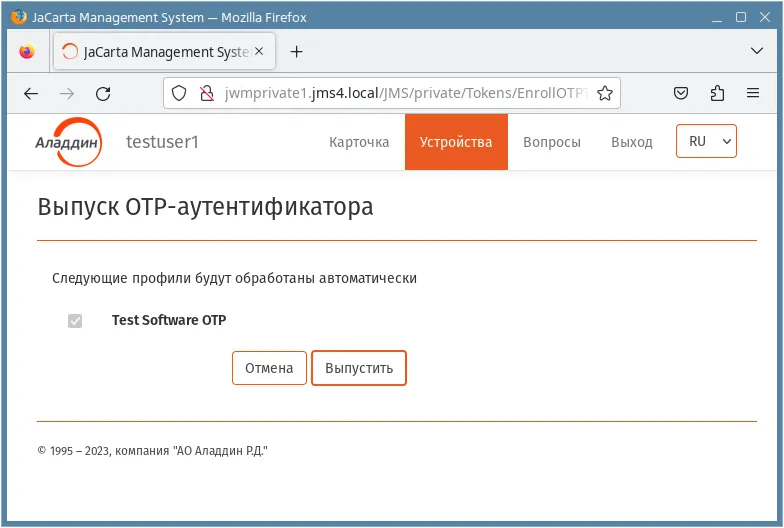Click the Firefox View icon
Viewport: 784px width, 528px height.
[x=27, y=52]
